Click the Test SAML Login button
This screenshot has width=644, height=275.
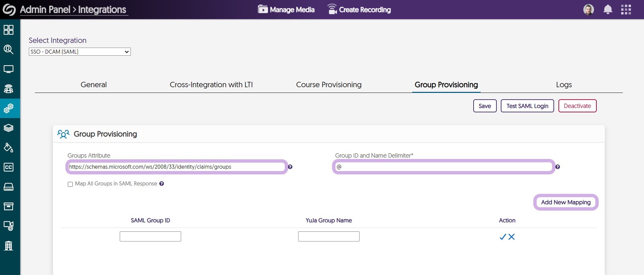tap(527, 106)
